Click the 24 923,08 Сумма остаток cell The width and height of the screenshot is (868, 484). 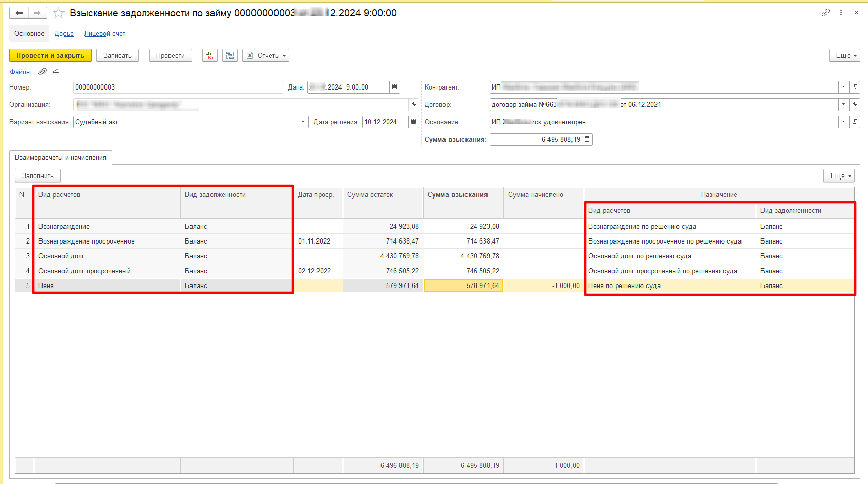click(383, 226)
